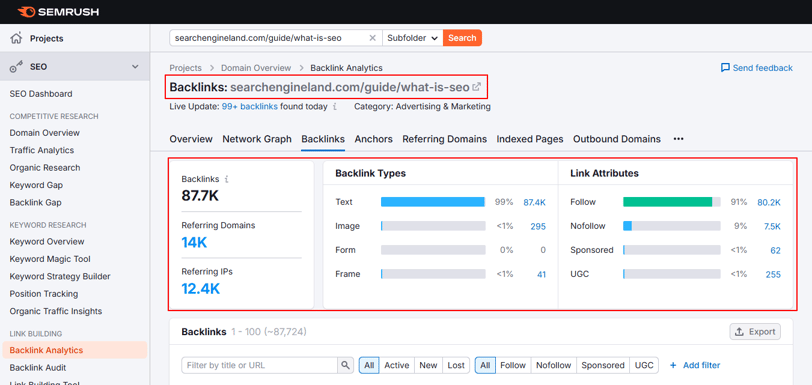The width and height of the screenshot is (812, 385).
Task: Click the green Follow attribute bar
Action: pos(668,202)
